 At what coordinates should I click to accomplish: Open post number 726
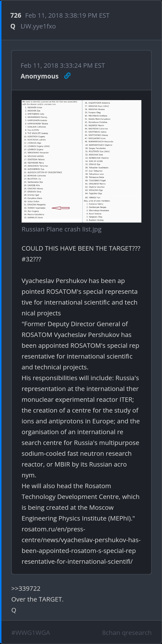coord(16,15)
